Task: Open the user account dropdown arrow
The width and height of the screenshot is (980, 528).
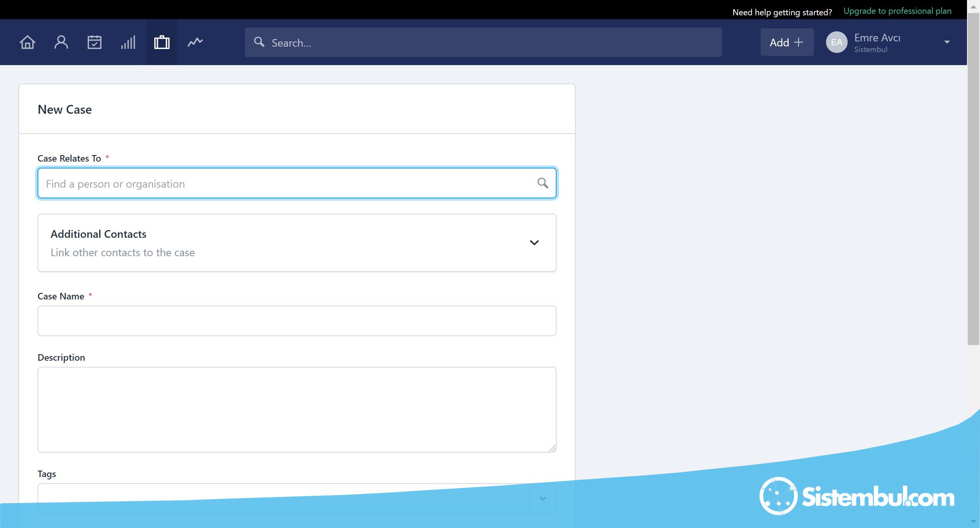Action: click(x=947, y=42)
